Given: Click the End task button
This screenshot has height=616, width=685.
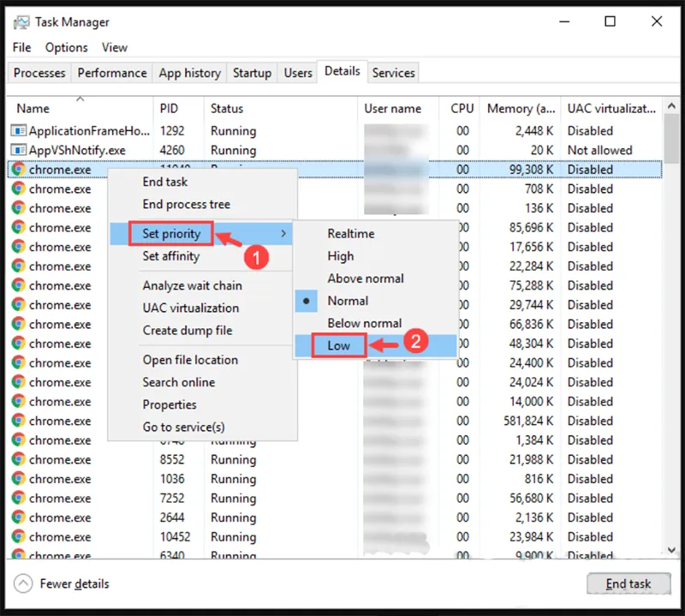Looking at the screenshot, I should [629, 583].
